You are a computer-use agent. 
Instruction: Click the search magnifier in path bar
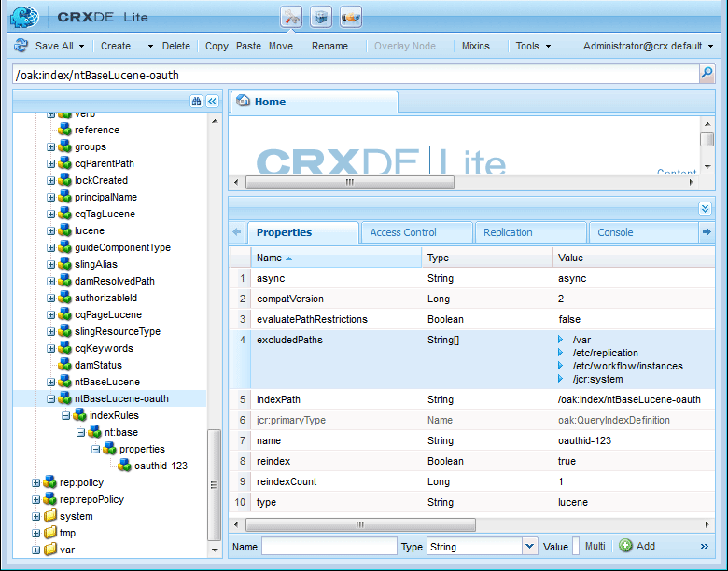(707, 74)
